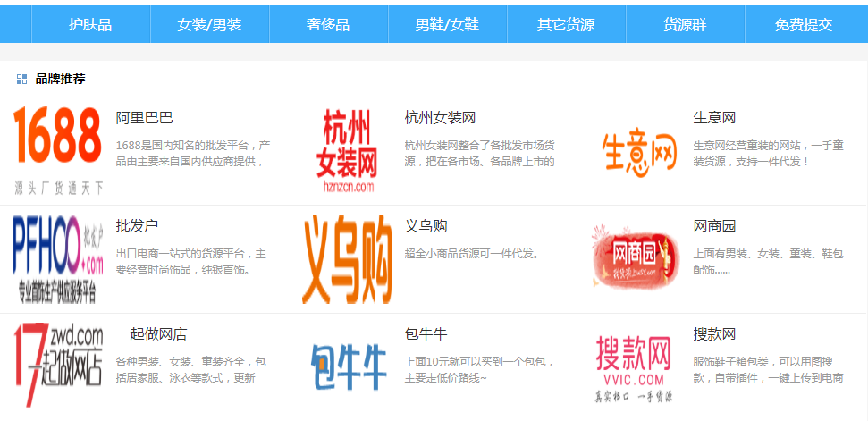Click the 品牌推荐 section heading
Image resolution: width=868 pixels, height=421 pixels.
(x=60, y=80)
